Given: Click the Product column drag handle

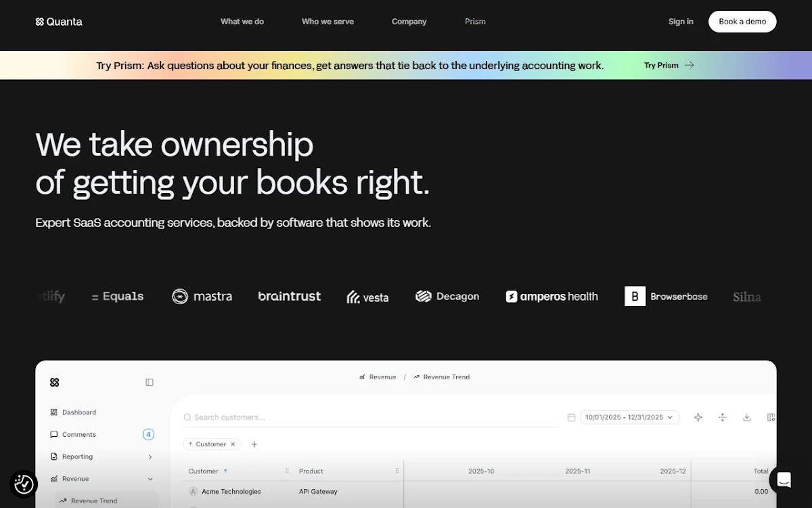Looking at the screenshot, I should tap(397, 471).
